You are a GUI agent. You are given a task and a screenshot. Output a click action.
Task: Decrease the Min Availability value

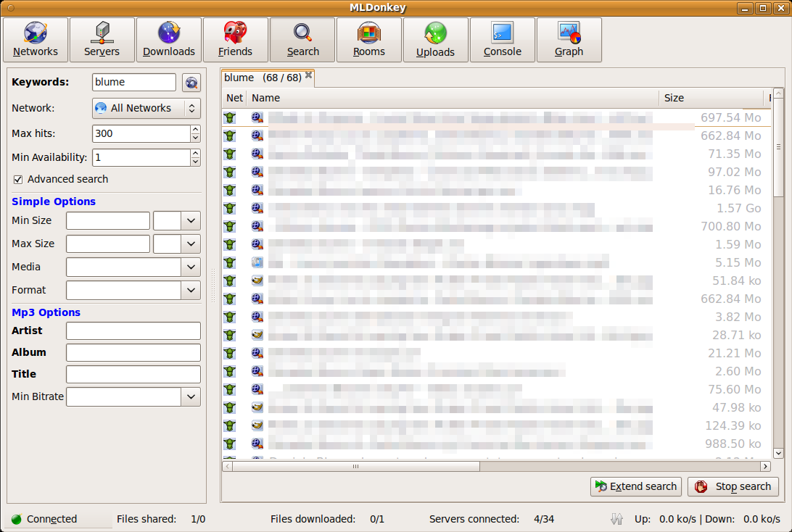196,162
